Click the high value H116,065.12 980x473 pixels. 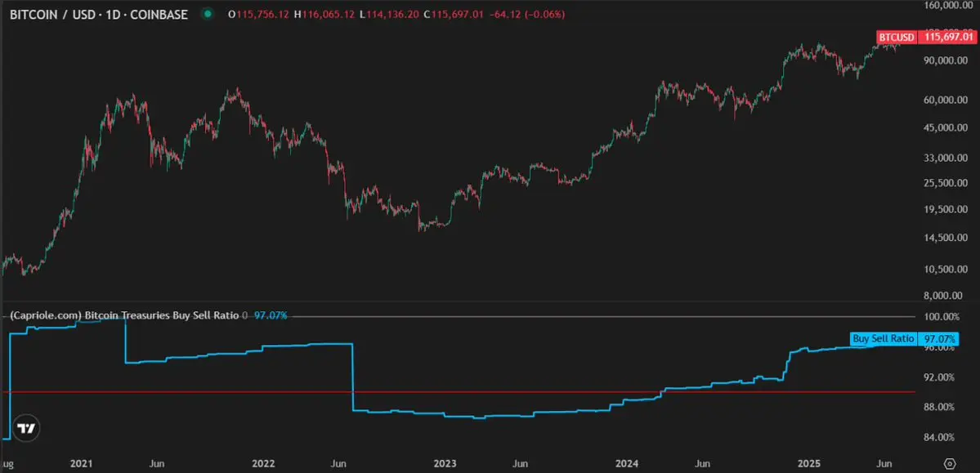pyautogui.click(x=324, y=15)
